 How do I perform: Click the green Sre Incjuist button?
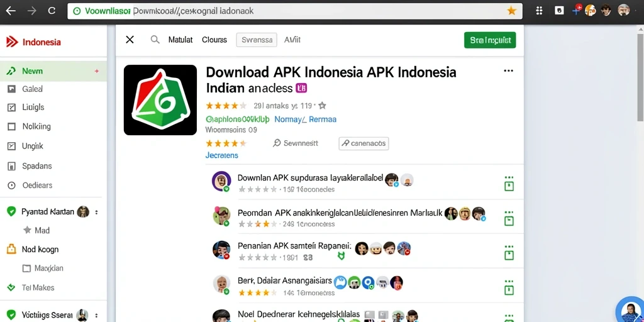[x=490, y=40]
